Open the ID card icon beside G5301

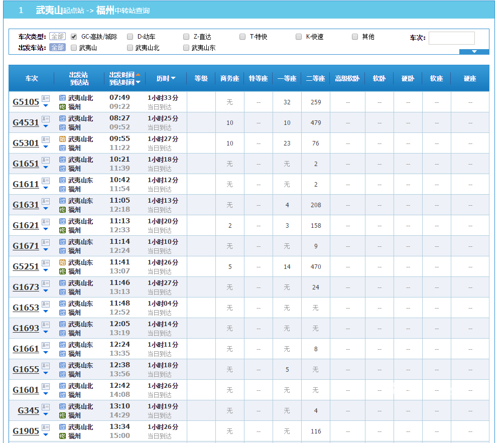pos(46,140)
